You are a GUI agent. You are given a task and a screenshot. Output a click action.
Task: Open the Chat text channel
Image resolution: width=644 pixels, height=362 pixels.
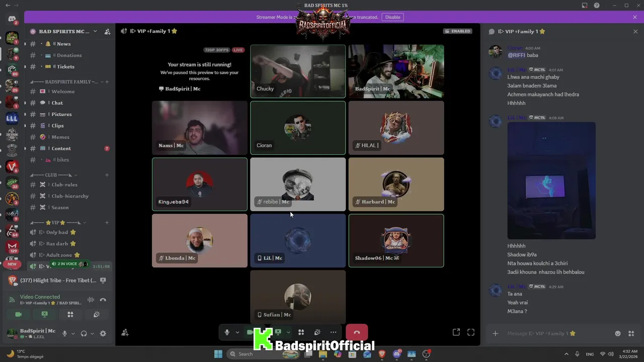pyautogui.click(x=70, y=103)
